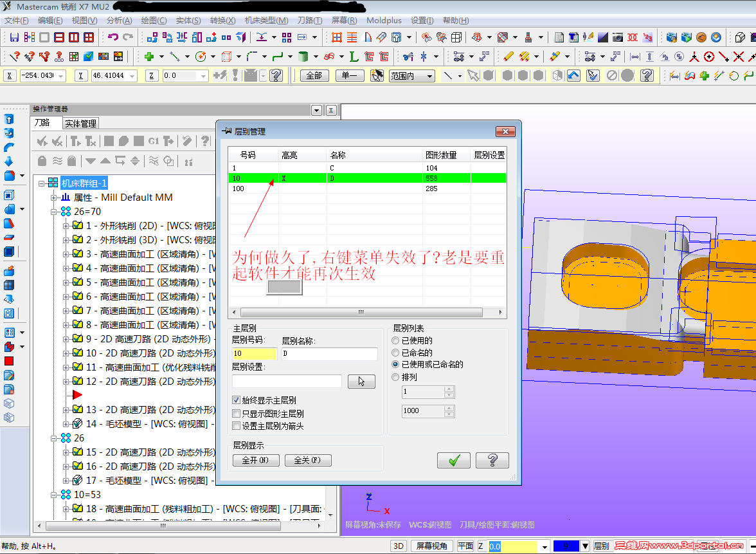Screen dimensions: 756x554
Task: Click the operations manager help question icon
Action: click(206, 141)
